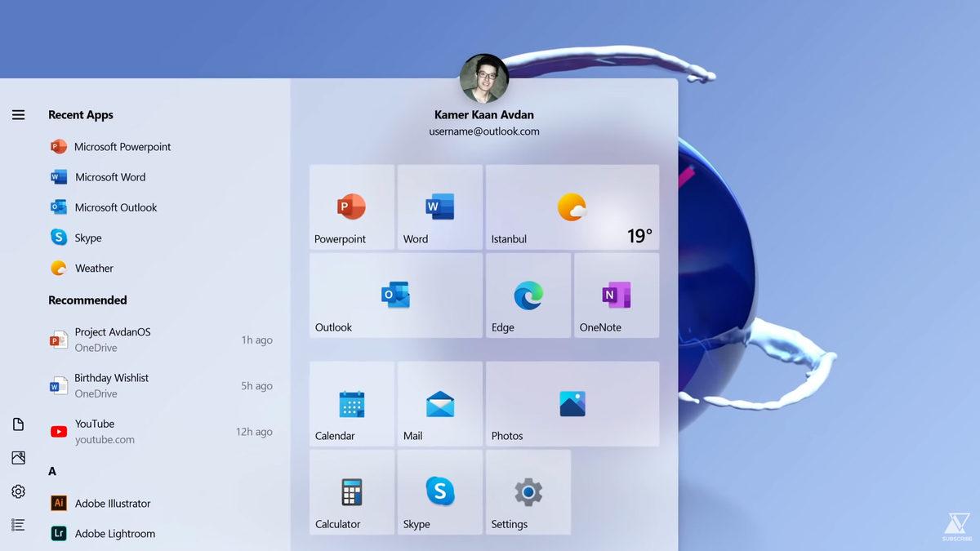
Task: Show all apps via the sidebar list icon
Action: pos(18,524)
